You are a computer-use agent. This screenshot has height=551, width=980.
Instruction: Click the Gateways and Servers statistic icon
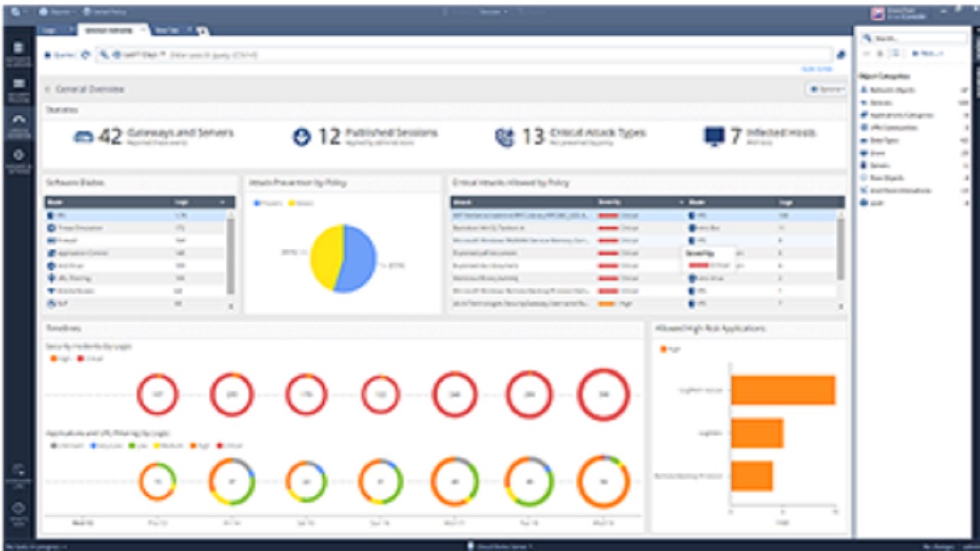[83, 137]
